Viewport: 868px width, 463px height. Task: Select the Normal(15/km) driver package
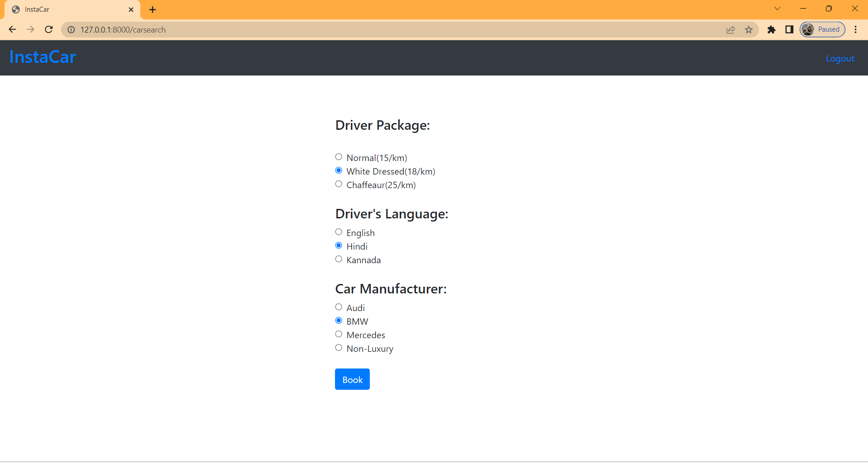pos(339,156)
